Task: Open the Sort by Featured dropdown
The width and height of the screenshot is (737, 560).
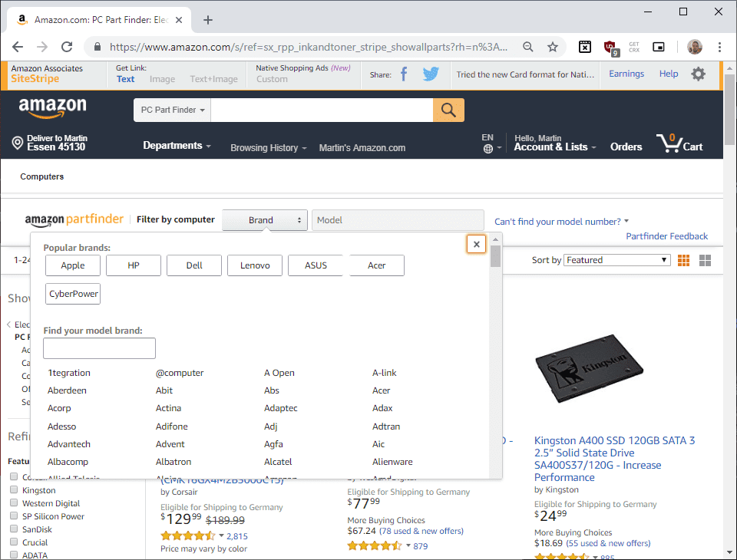Action: coord(616,260)
